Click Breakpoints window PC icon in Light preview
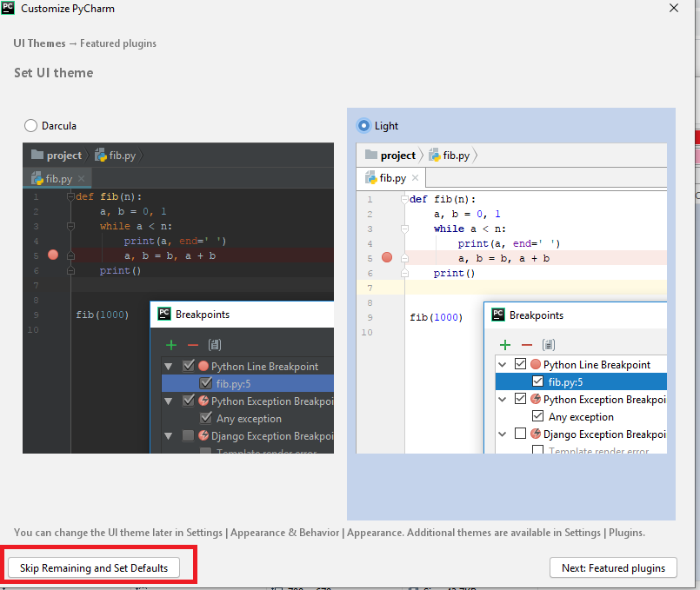 (x=498, y=315)
